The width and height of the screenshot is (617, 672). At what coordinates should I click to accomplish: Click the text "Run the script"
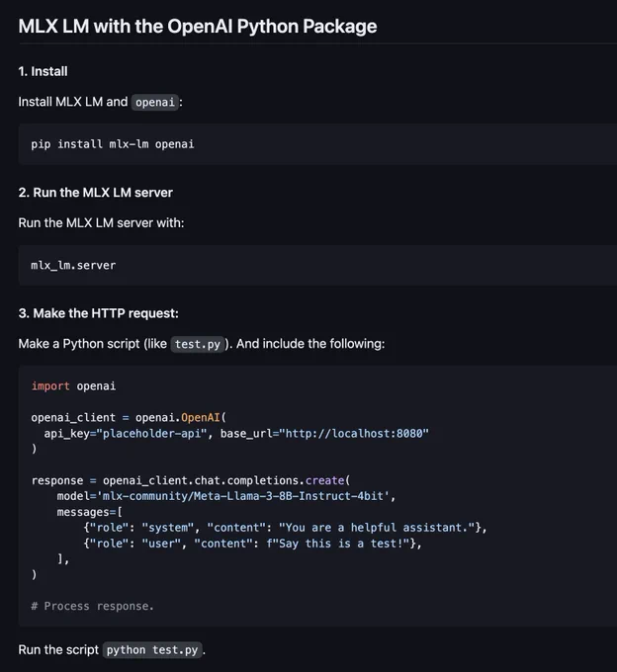point(58,649)
